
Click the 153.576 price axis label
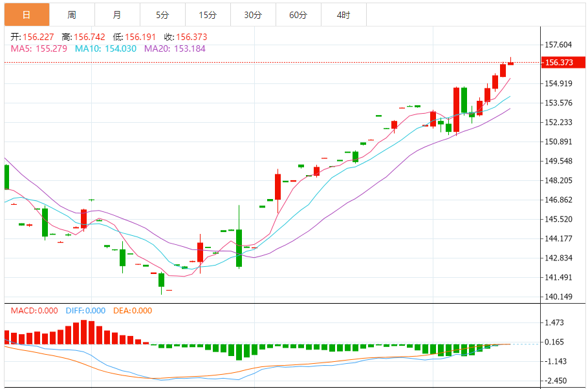(x=558, y=103)
